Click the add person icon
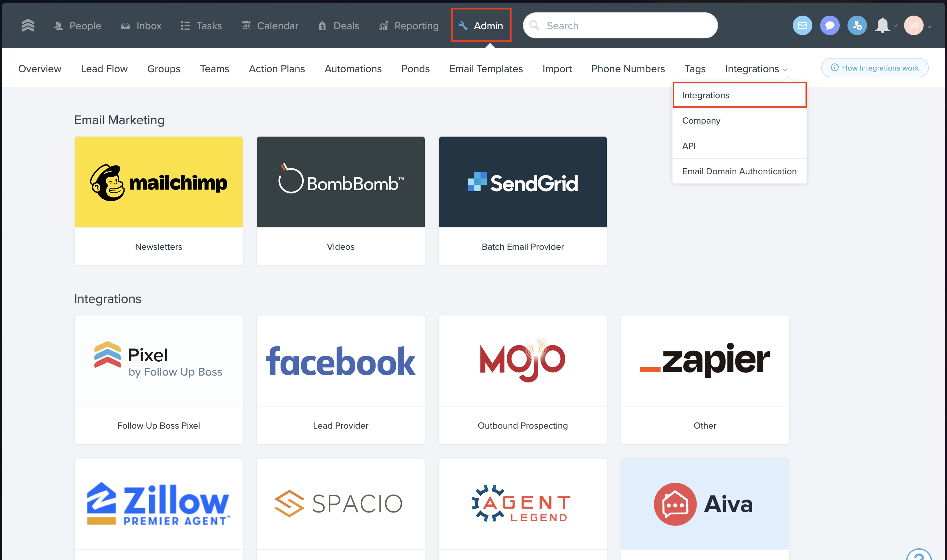Viewport: 947px width, 560px height. (857, 26)
